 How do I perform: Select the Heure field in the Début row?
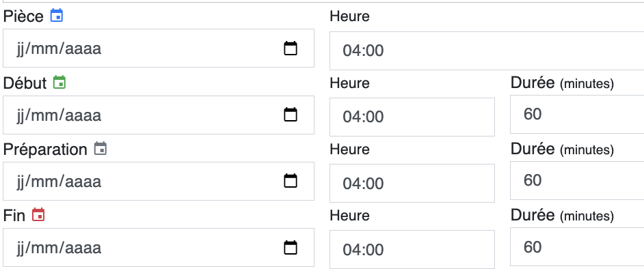pos(412,117)
